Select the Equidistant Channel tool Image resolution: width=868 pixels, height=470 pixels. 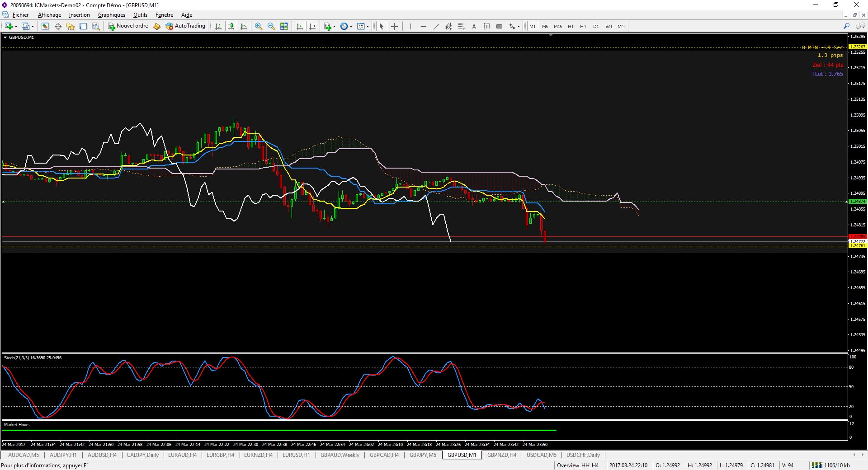(x=448, y=26)
